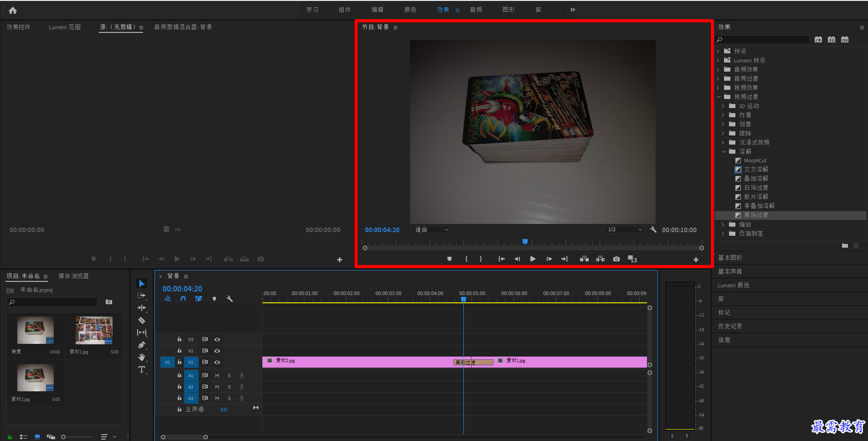Switch to 学习 workspace

coord(312,10)
